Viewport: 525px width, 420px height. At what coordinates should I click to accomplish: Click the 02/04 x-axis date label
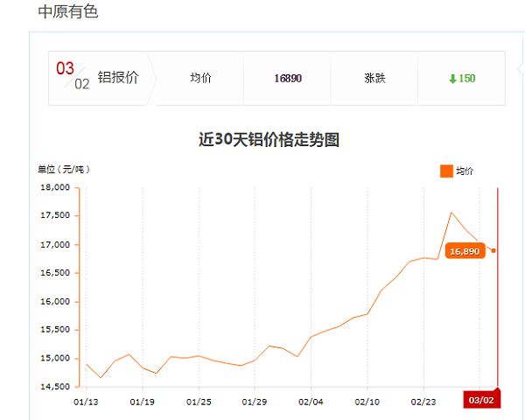click(311, 402)
